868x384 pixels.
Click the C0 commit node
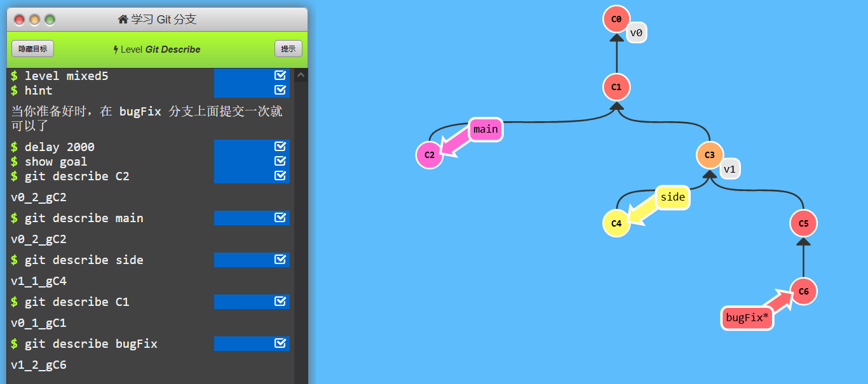(x=616, y=19)
